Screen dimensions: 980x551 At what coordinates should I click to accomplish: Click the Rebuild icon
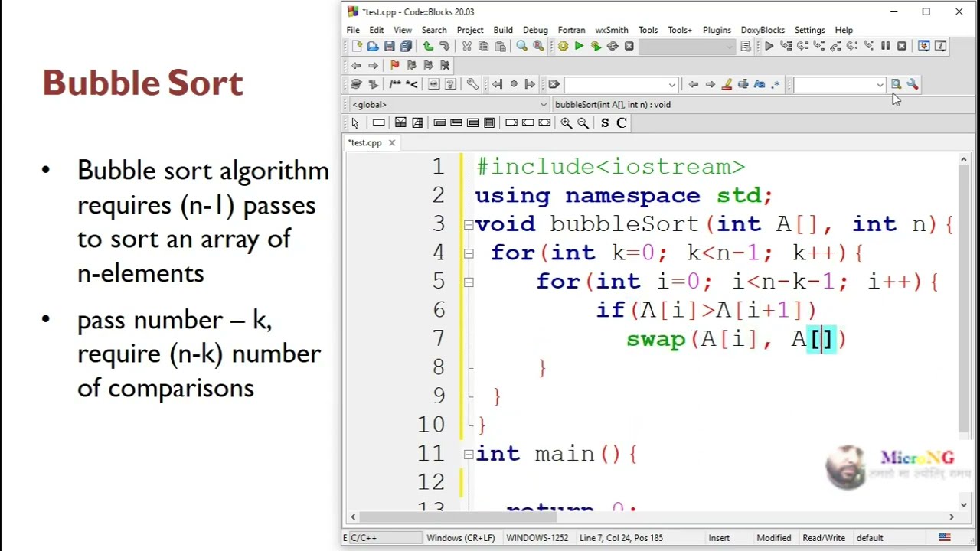[x=612, y=47]
